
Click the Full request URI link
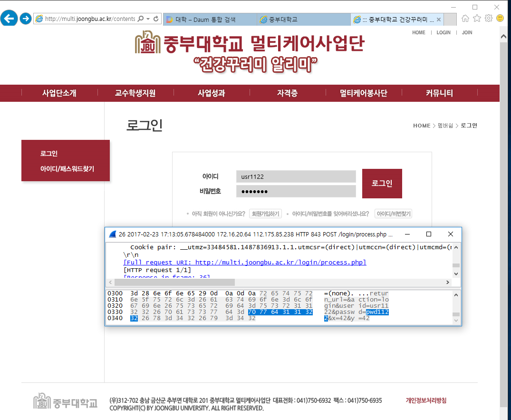pyautogui.click(x=245, y=262)
